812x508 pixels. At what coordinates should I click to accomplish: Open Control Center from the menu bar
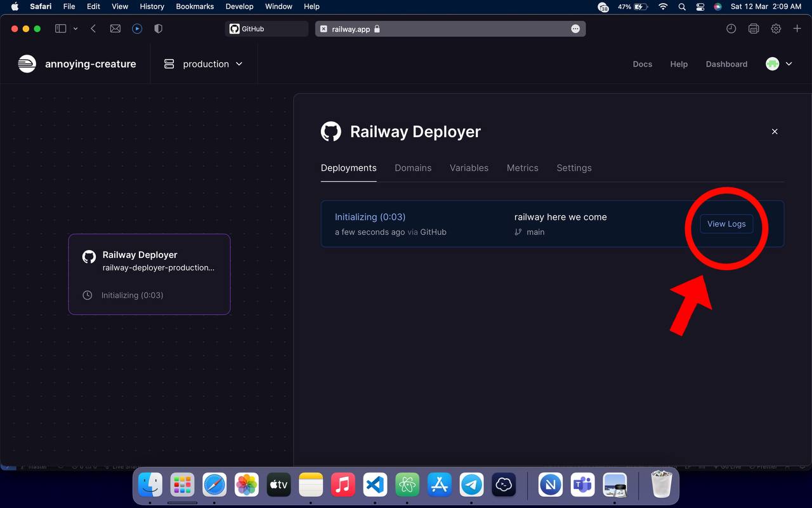[x=700, y=6]
